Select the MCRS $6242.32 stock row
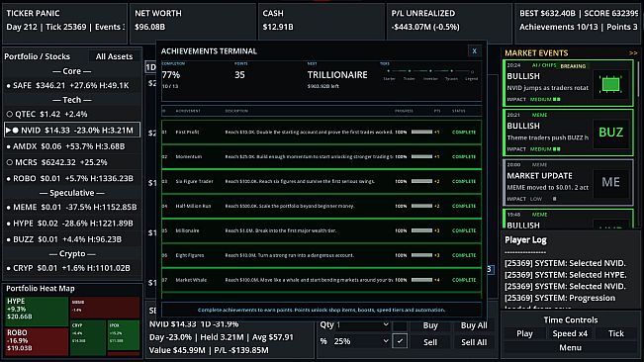The height and width of the screenshot is (362, 644). [72, 162]
